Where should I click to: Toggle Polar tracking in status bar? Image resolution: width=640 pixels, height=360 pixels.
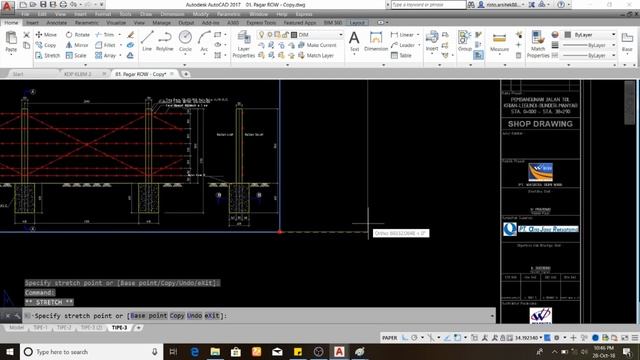[x=414, y=338]
